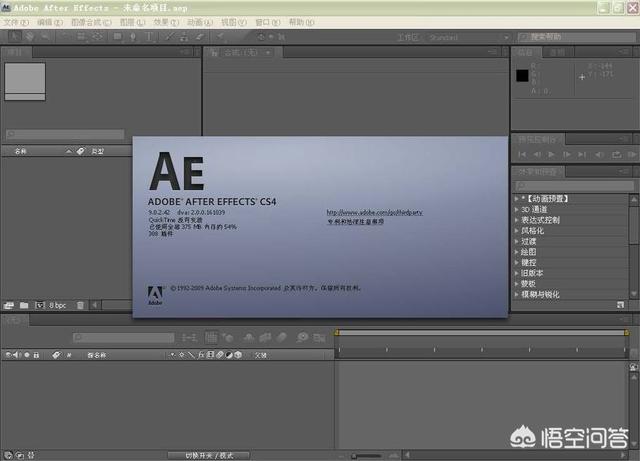This screenshot has height=461, width=640.
Task: Select the Pan Behind tool
Action: [97, 37]
